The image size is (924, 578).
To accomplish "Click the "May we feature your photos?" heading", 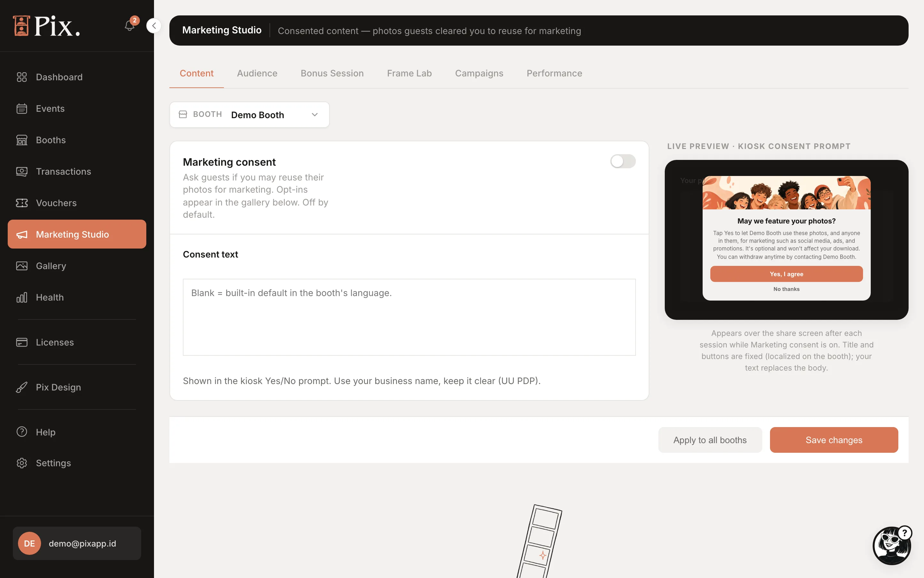I will point(786,221).
